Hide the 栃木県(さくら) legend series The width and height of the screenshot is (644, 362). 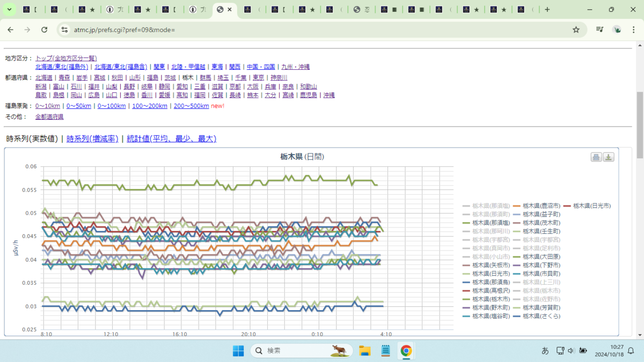pos(537,316)
